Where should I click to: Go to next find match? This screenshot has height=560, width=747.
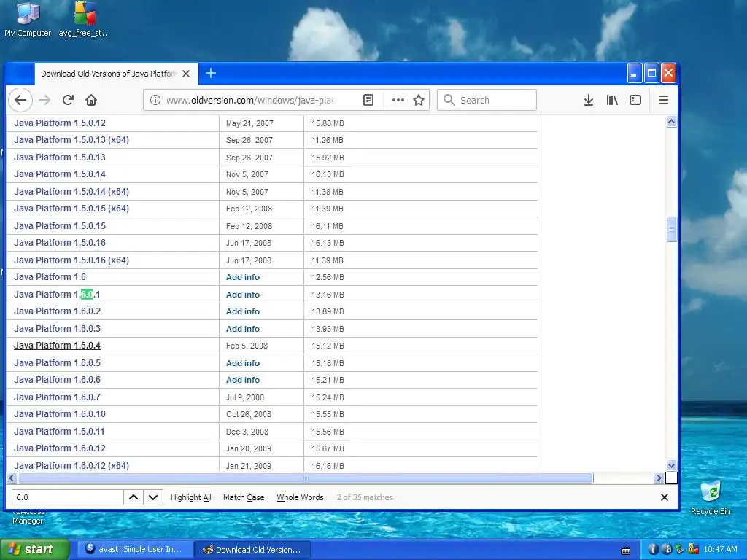pyautogui.click(x=153, y=497)
